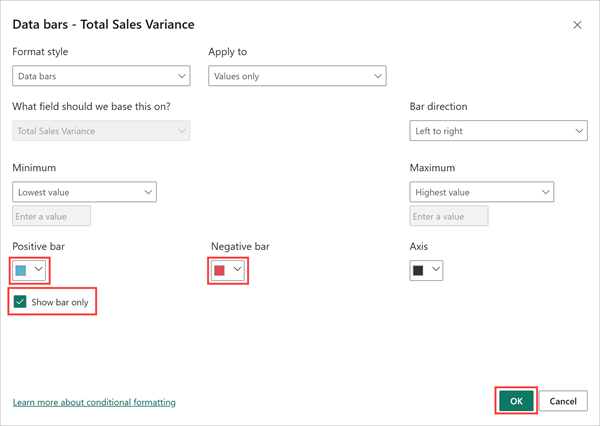This screenshot has width=600, height=426.
Task: Open the Minimum Lowest value dropdown
Action: (84, 192)
